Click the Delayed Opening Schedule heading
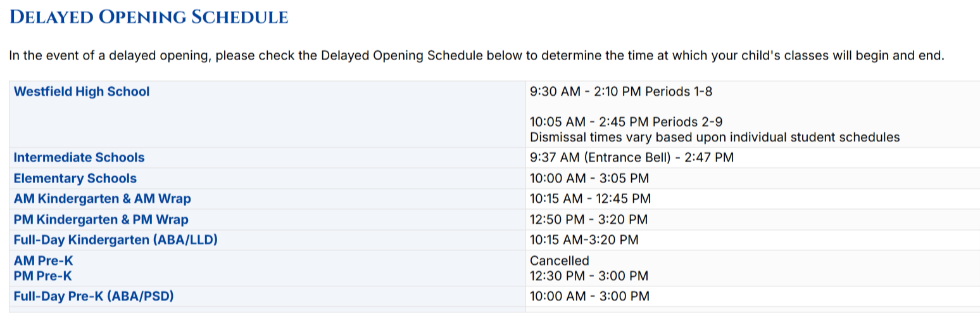980x315 pixels. [149, 17]
